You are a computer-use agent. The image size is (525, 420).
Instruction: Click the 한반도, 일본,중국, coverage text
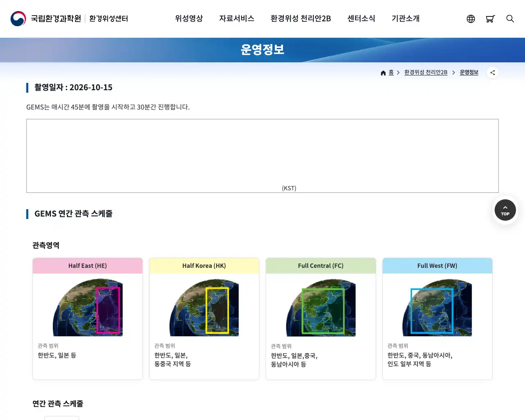click(x=294, y=356)
